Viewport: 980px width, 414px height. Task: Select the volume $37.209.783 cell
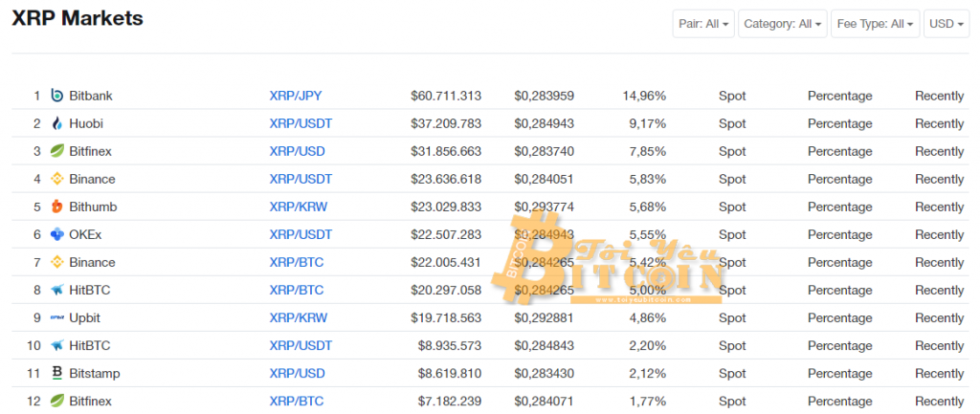446,123
